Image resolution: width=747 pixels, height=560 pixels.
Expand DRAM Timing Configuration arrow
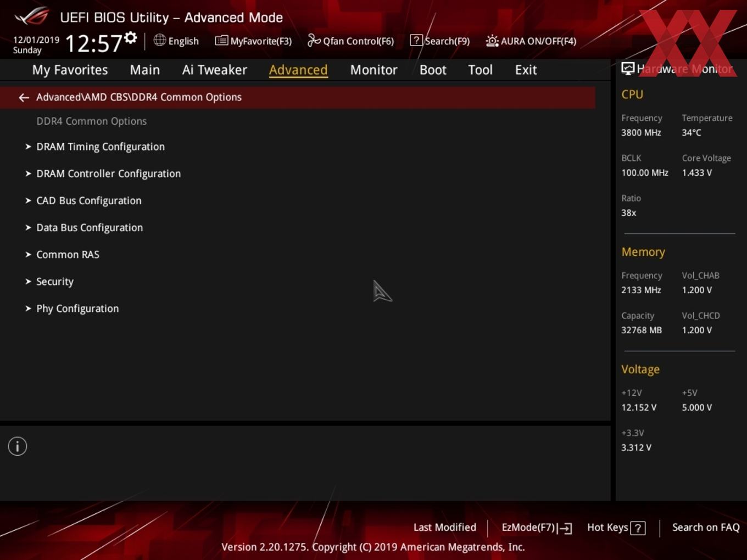click(28, 147)
